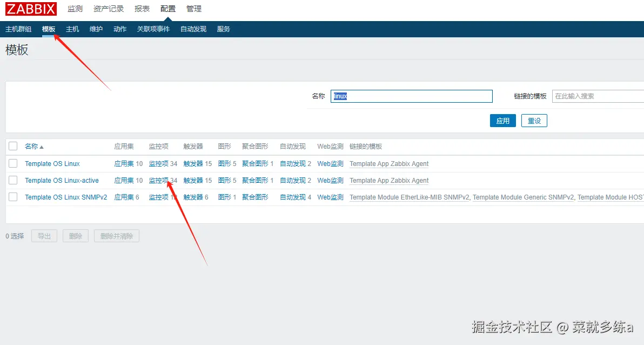Open 触发器 for Template OS Linux SNMPv2
This screenshot has width=644, height=345.
pos(193,197)
